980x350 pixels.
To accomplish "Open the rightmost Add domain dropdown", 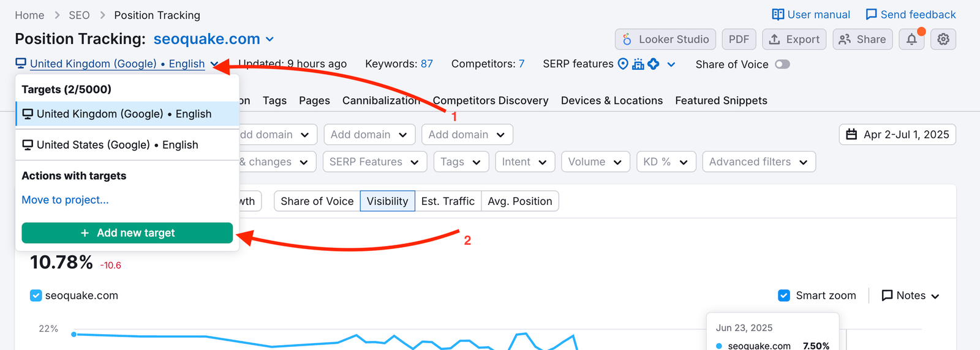I will (x=467, y=135).
